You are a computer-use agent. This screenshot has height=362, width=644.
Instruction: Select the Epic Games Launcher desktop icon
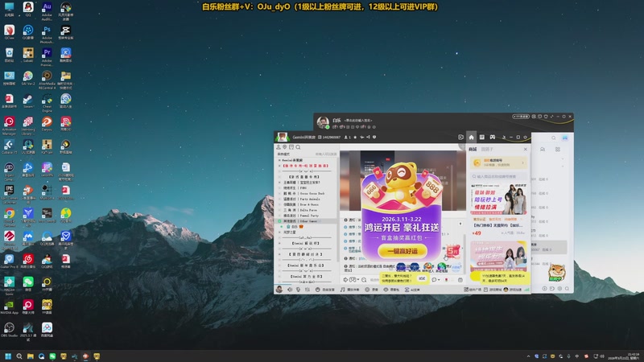click(9, 194)
